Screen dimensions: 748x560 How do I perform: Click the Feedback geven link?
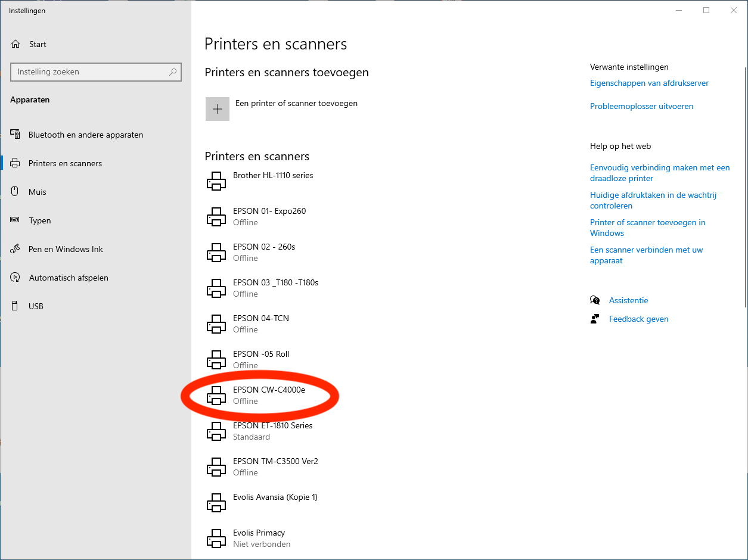(x=638, y=319)
